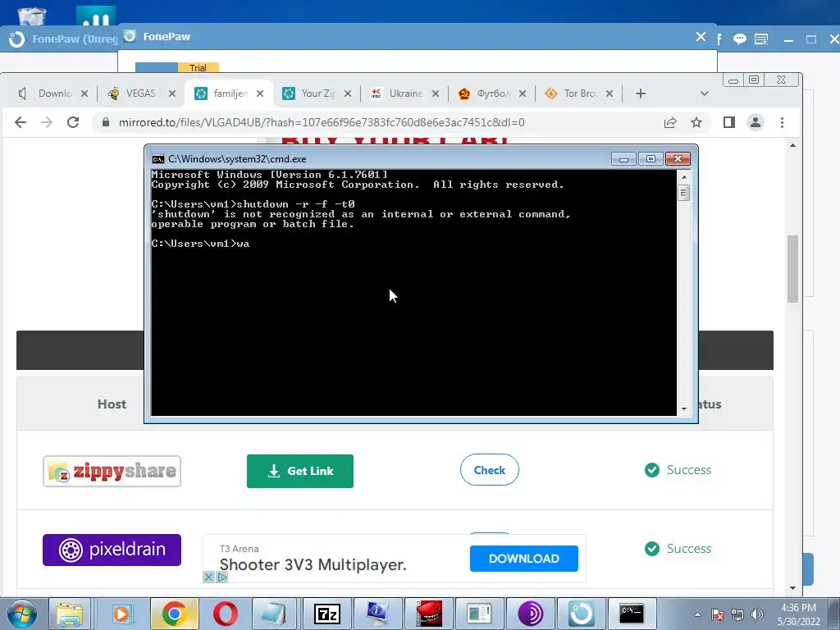Click the cmd.exe title bar system icon
Image resolution: width=840 pixels, height=630 pixels.
(158, 159)
